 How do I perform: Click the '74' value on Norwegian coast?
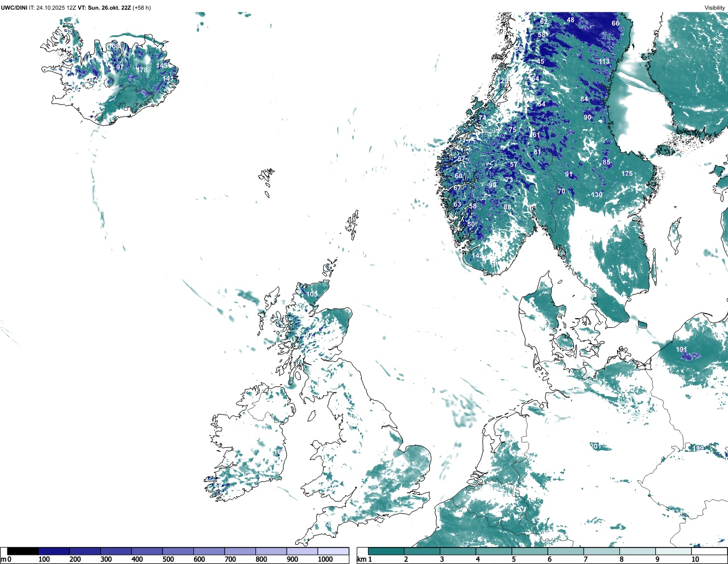click(x=482, y=118)
